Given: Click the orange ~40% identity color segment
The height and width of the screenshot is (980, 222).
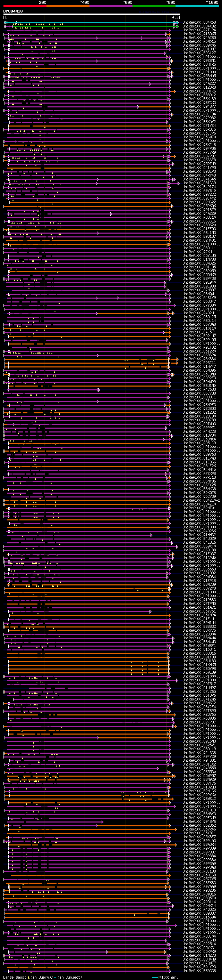Looking at the screenshot, I should point(68,6).
